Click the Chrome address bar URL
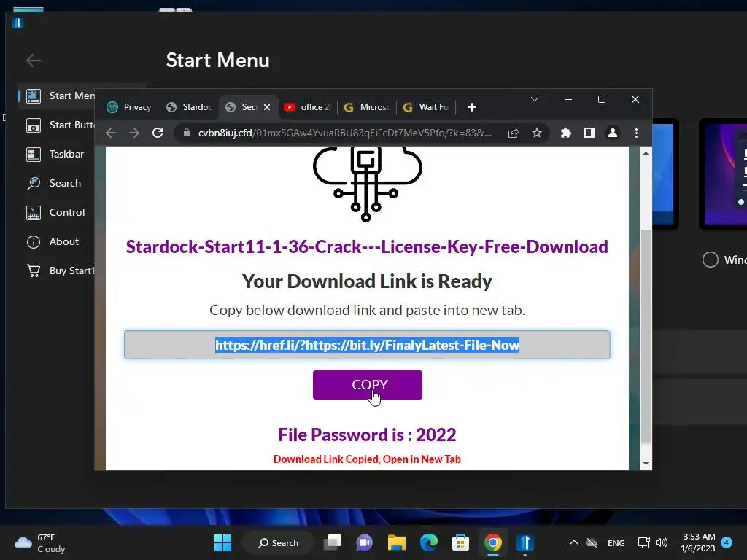The width and height of the screenshot is (747, 560). (x=345, y=133)
